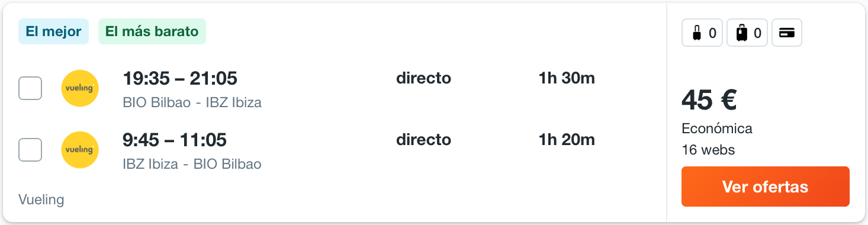Click 'directo' label on the outbound flight
This screenshot has height=225, width=868.
click(423, 78)
